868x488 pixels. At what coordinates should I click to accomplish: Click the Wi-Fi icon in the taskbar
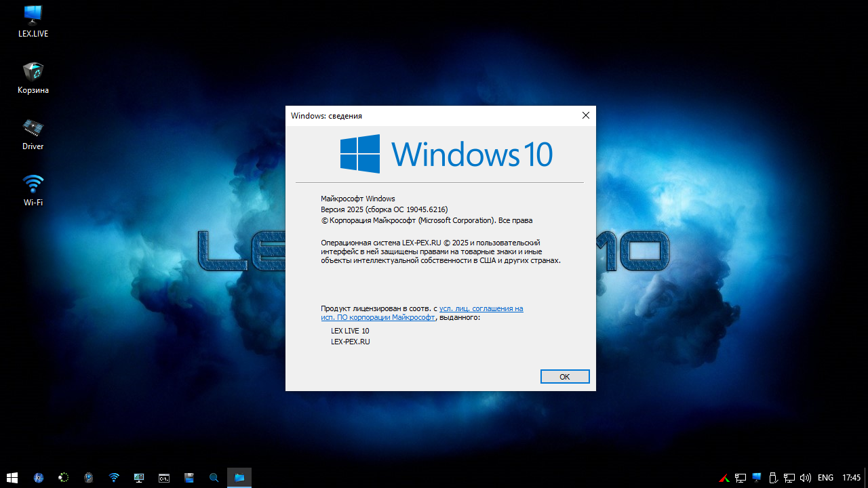[114, 478]
